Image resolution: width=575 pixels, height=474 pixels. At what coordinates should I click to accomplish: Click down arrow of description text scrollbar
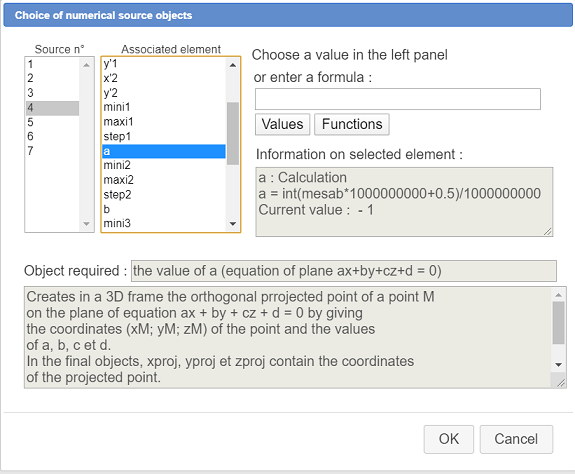pyautogui.click(x=558, y=364)
